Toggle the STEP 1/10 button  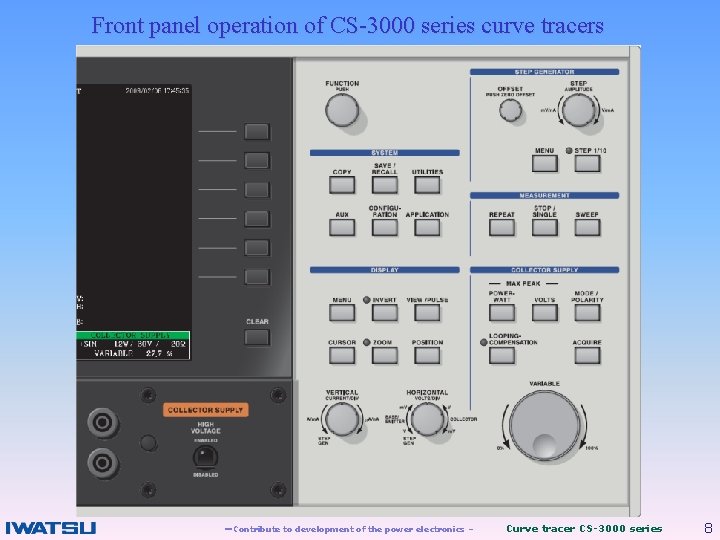tap(587, 163)
